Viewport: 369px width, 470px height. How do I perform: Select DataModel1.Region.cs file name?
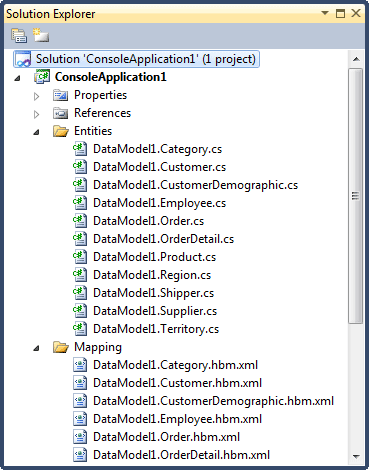coord(152,275)
